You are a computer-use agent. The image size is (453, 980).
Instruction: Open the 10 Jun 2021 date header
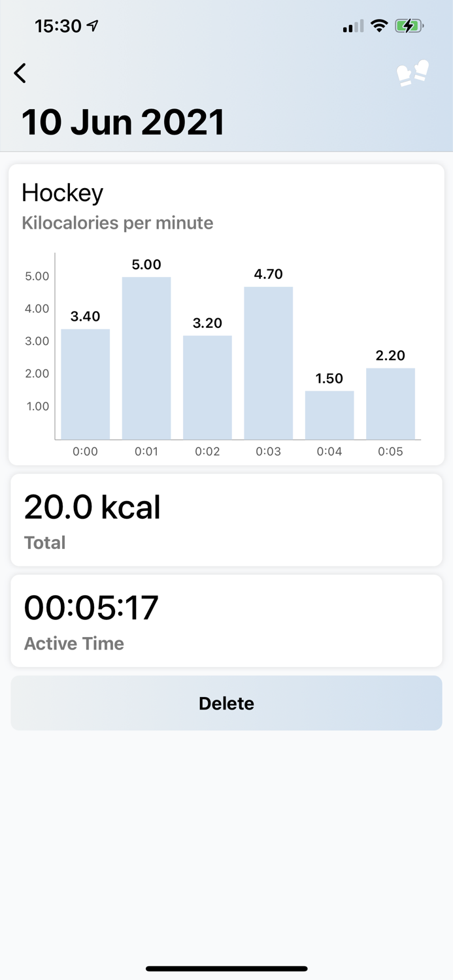pyautogui.click(x=124, y=121)
